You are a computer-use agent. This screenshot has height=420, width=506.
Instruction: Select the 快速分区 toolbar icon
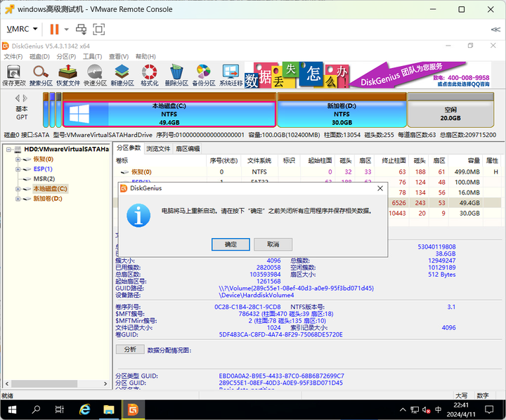(95, 75)
